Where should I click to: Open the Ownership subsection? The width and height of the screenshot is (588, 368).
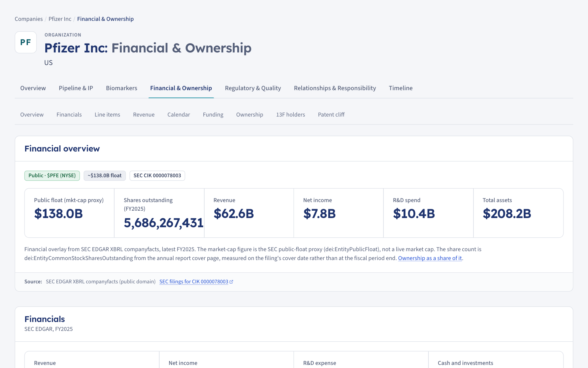250,115
